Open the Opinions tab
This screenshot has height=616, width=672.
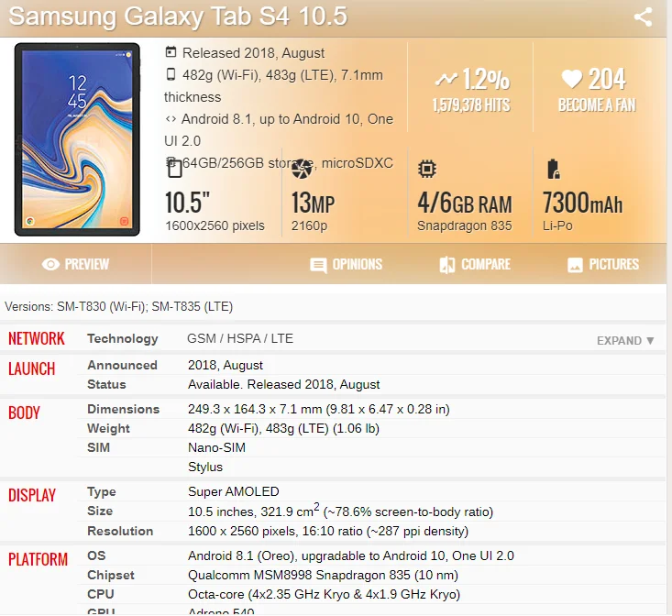tap(346, 264)
